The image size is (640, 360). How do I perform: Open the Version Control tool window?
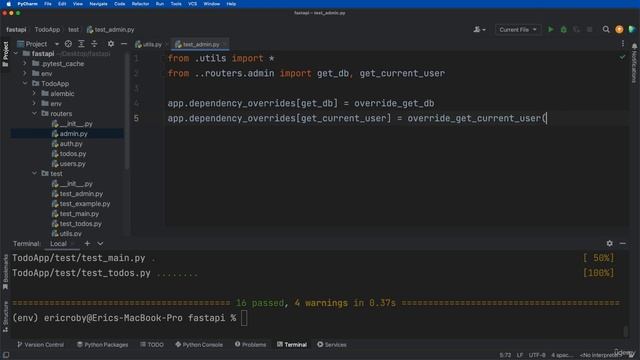(40, 344)
